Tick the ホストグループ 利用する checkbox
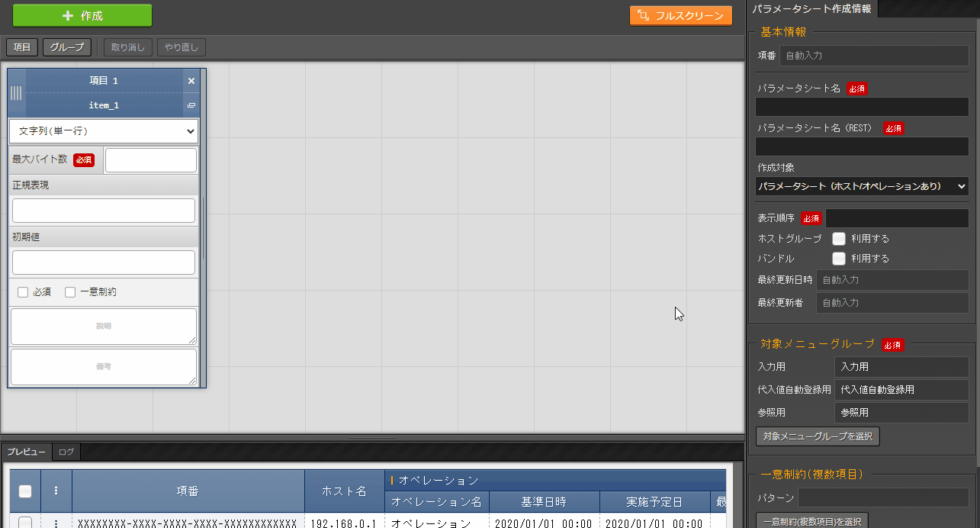The image size is (980, 528). [839, 239]
